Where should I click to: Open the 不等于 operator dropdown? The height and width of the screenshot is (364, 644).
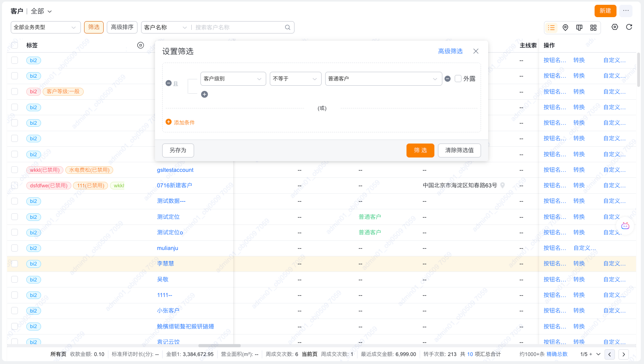[x=295, y=79]
